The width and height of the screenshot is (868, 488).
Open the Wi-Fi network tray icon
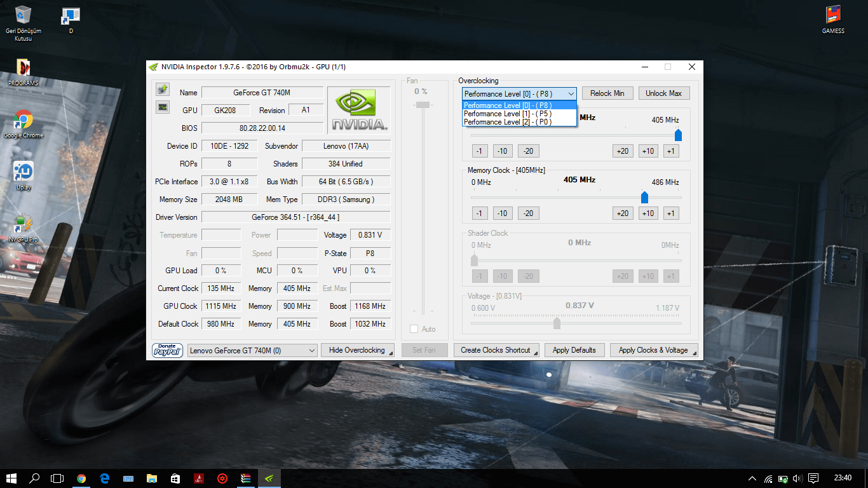pyautogui.click(x=768, y=478)
